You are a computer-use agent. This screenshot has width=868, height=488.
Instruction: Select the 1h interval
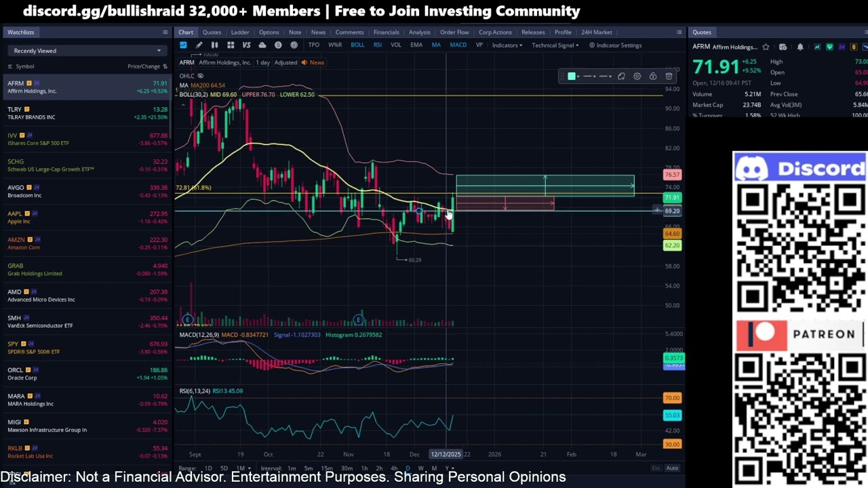(364, 468)
